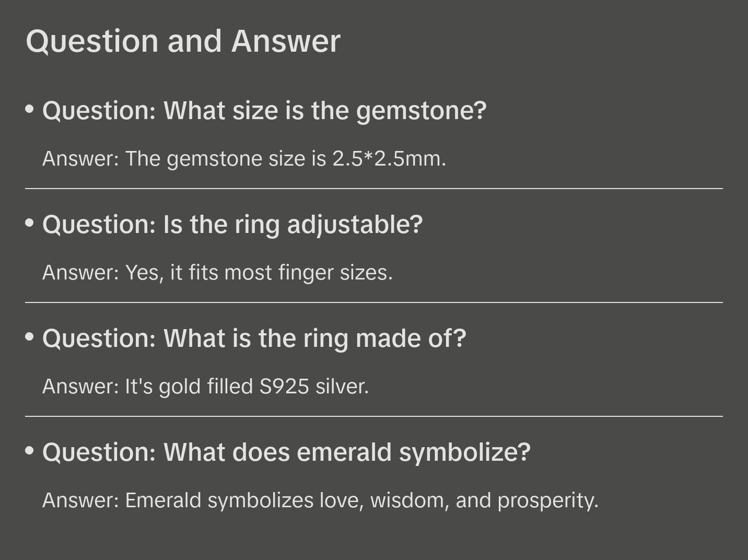748x560 pixels.
Task: Click the gemstone size answer text
Action: 244,159
